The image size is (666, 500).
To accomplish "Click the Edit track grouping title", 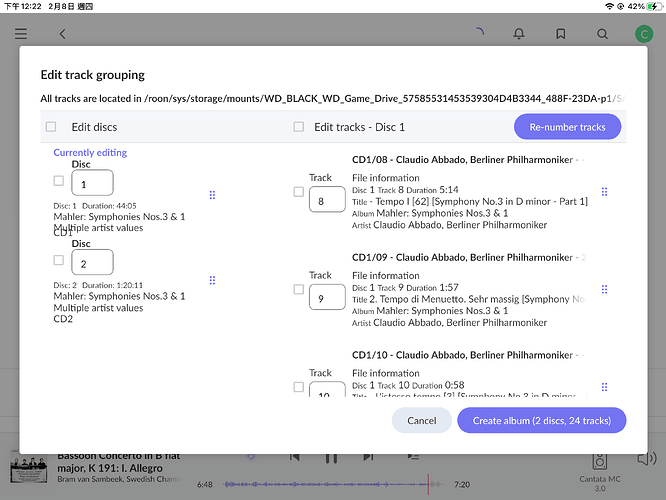I will tap(93, 75).
